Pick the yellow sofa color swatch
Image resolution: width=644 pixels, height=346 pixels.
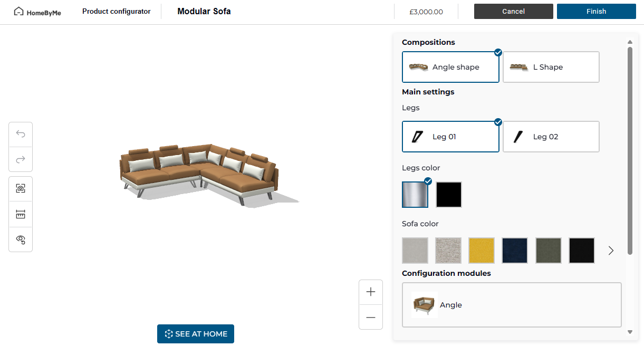coord(482,251)
